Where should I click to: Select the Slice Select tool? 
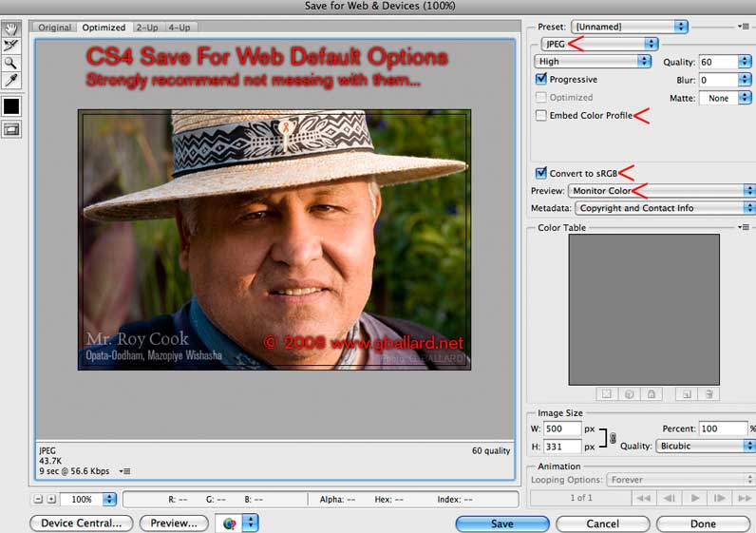coord(11,46)
